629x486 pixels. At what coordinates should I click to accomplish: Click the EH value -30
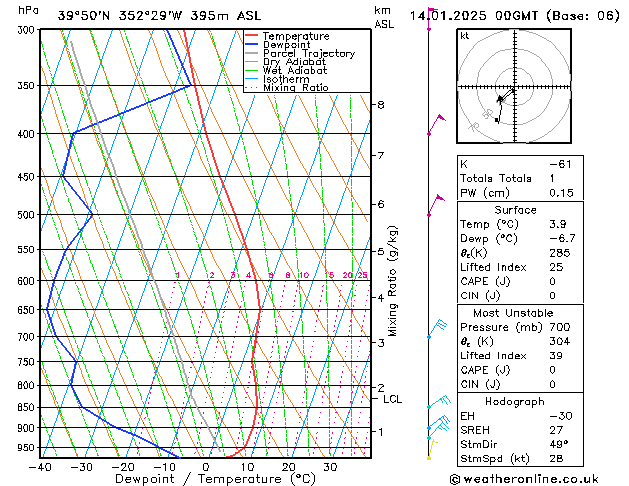click(x=560, y=416)
